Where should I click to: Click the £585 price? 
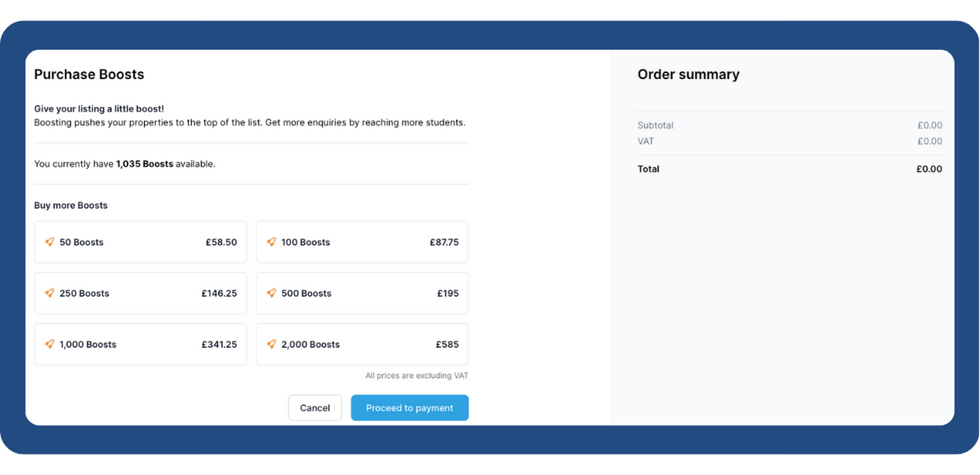(447, 345)
